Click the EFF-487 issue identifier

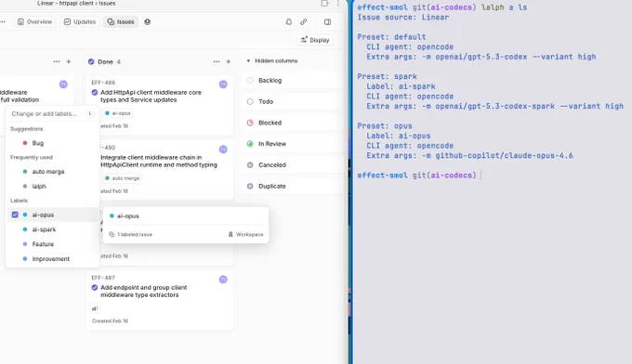[x=103, y=278]
